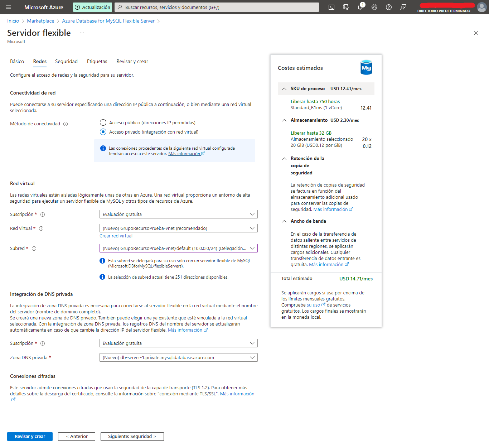Click the Liberar hasta 32 GB text
The height and width of the screenshot is (448, 489).
coord(311,133)
